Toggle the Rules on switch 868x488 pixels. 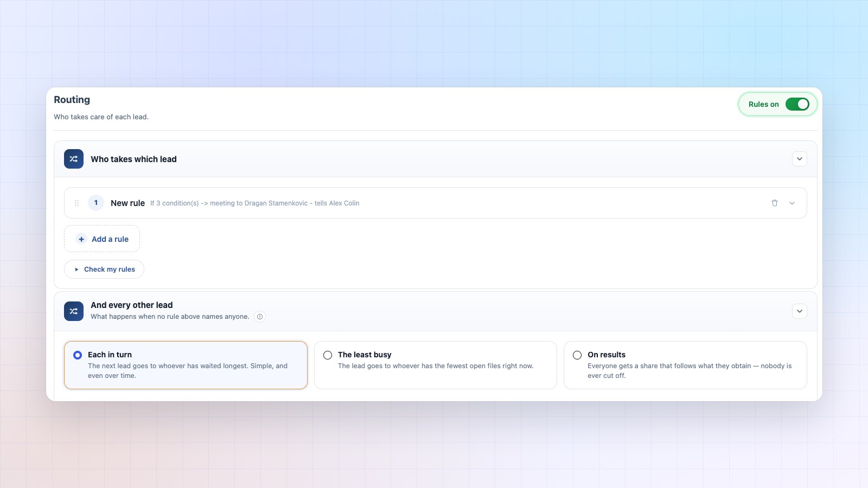(797, 104)
